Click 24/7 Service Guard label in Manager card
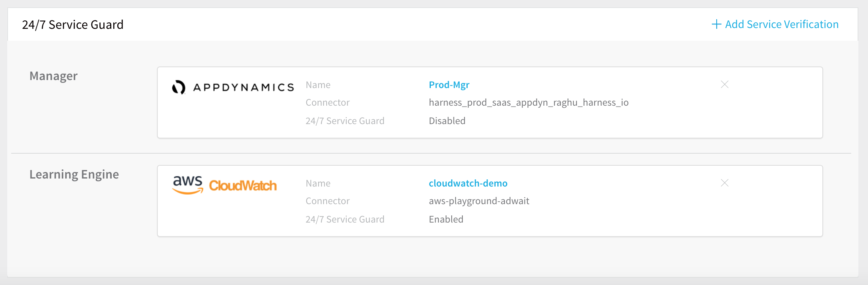The image size is (868, 285). click(x=345, y=121)
